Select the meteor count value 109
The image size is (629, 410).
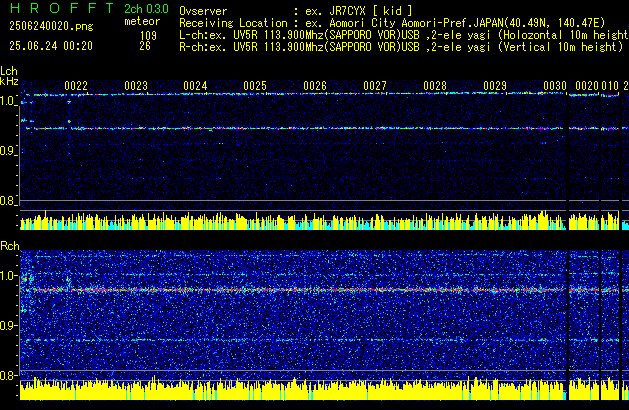point(148,36)
